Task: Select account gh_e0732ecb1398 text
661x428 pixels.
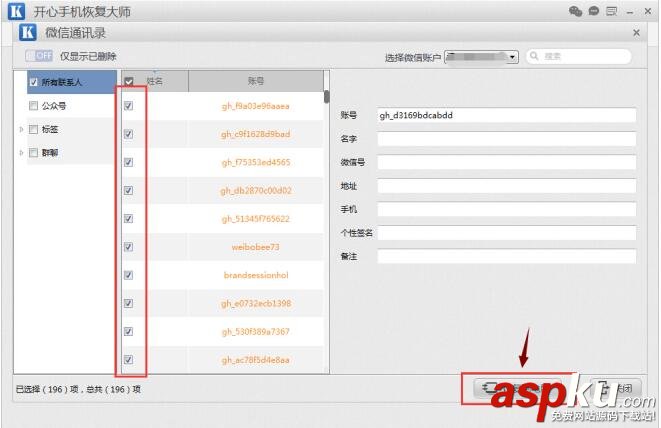Action: 256,304
